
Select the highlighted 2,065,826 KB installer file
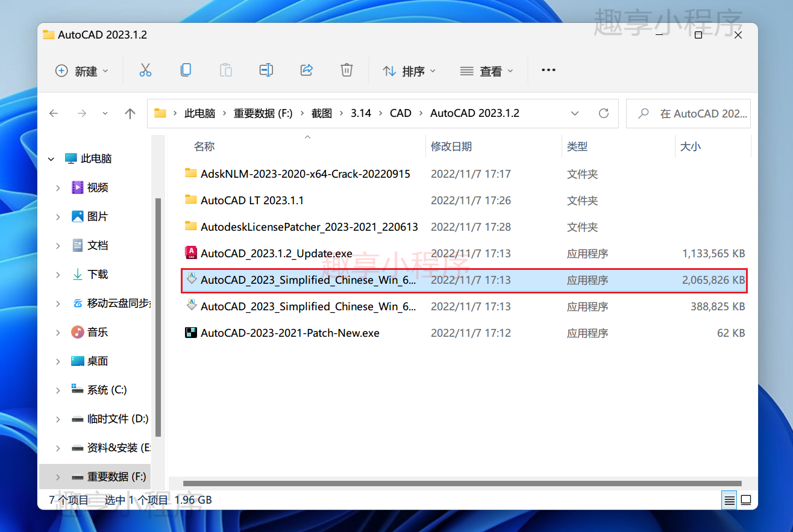coord(464,280)
